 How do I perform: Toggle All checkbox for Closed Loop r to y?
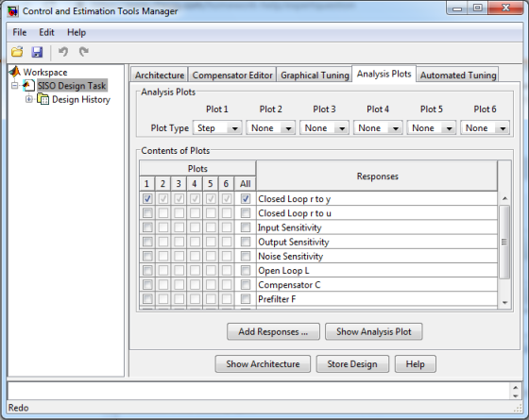246,198
